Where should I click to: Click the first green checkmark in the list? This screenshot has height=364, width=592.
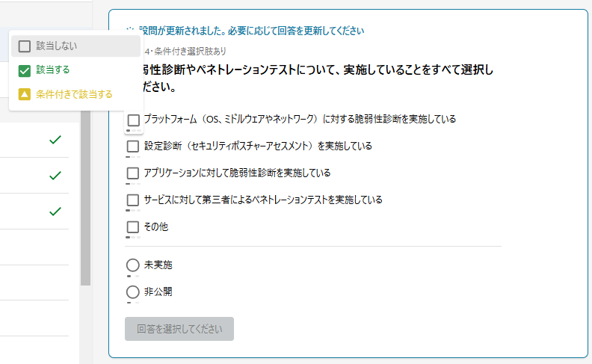[x=55, y=140]
